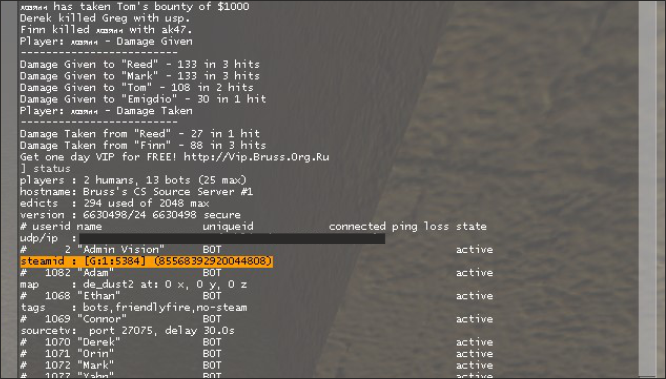
Task: Click the map de_dust2 line
Action: [133, 284]
